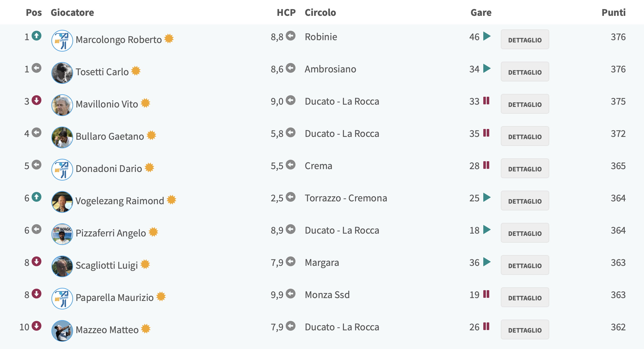Click the red pause icon next to 26 gare
Image resolution: width=644 pixels, height=349 pixels.
(486, 326)
